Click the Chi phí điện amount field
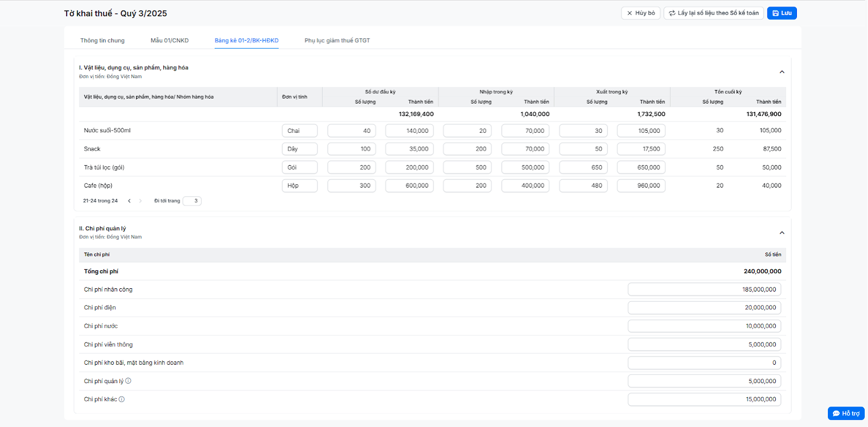 pos(704,308)
